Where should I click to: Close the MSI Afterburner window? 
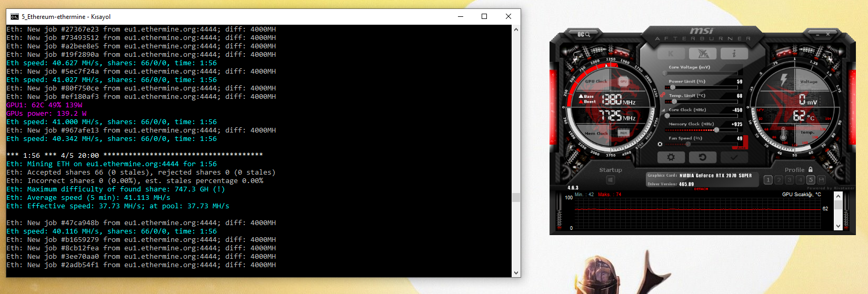828,34
